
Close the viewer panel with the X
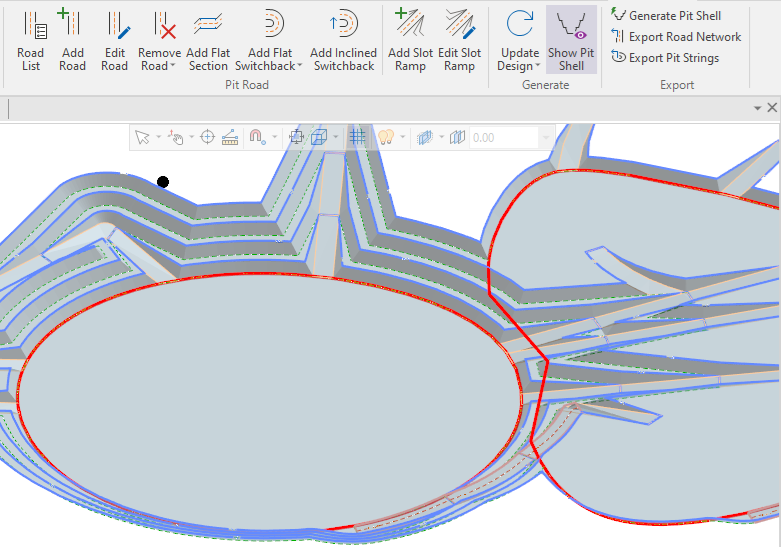pyautogui.click(x=772, y=107)
